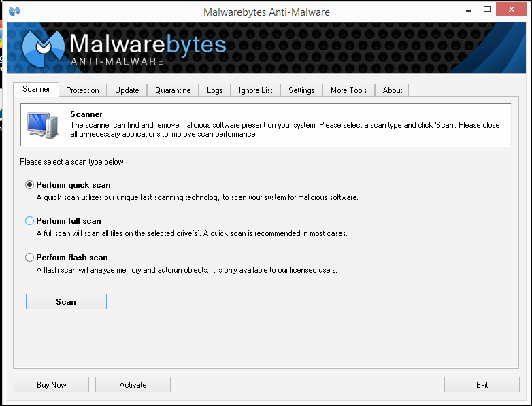This screenshot has width=532, height=406.
Task: Maximize the Malwarebytes window
Action: pos(487,9)
